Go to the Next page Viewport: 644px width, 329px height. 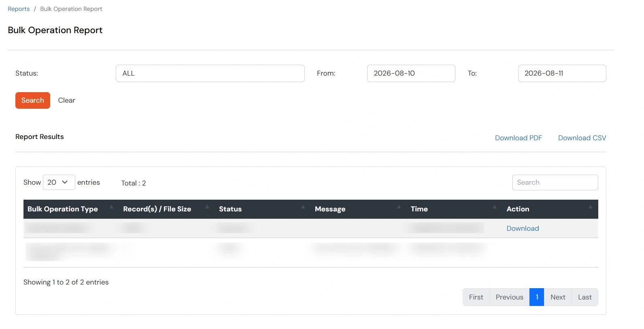pos(558,297)
